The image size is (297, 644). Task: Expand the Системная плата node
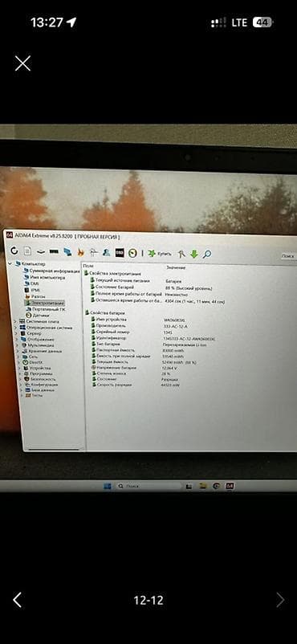click(x=16, y=321)
